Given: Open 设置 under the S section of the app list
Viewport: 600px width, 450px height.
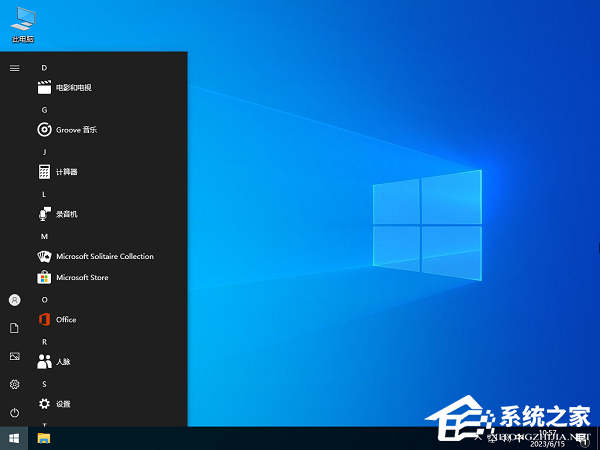Looking at the screenshot, I should [x=62, y=404].
